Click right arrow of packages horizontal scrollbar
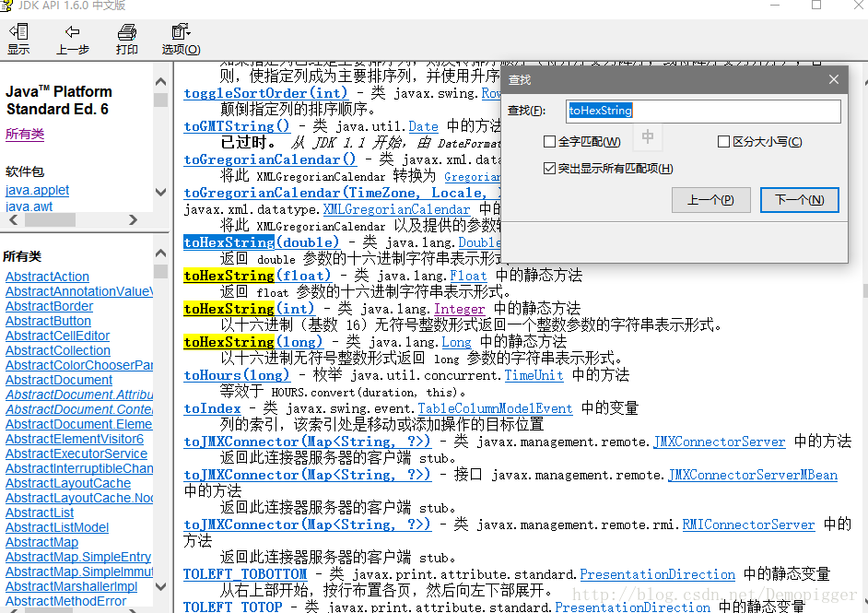 [x=133, y=219]
